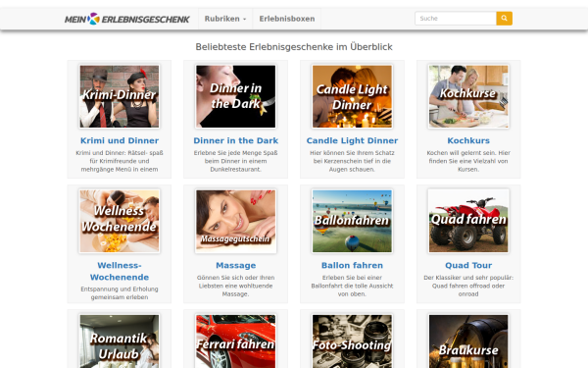Open the Braukurse thumbnail
588x368 pixels.
pos(468,341)
